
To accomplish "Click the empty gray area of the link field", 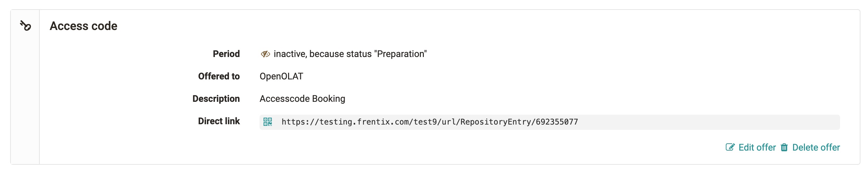I will tap(708, 122).
